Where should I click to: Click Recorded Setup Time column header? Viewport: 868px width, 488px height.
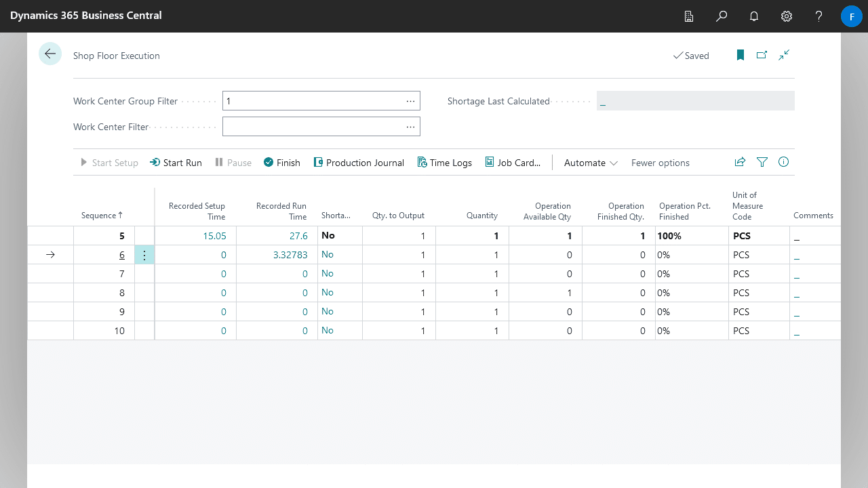[197, 211]
